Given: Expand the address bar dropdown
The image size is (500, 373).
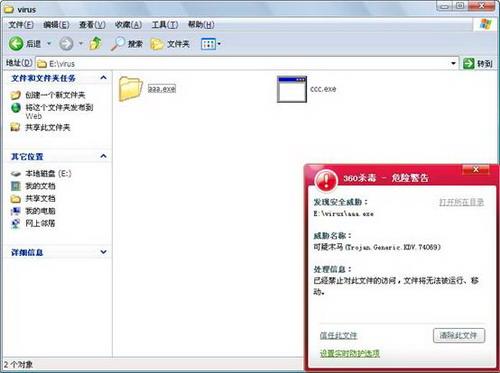Looking at the screenshot, I should point(453,63).
